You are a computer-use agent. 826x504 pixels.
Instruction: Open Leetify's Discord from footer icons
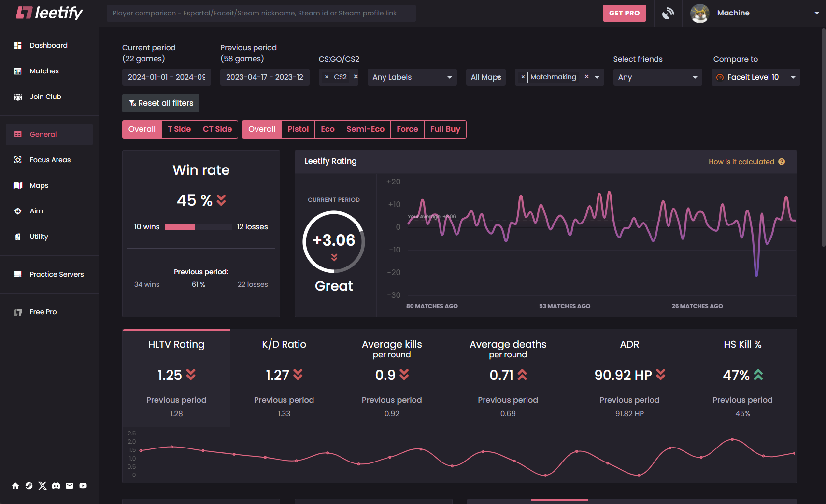[x=56, y=486]
